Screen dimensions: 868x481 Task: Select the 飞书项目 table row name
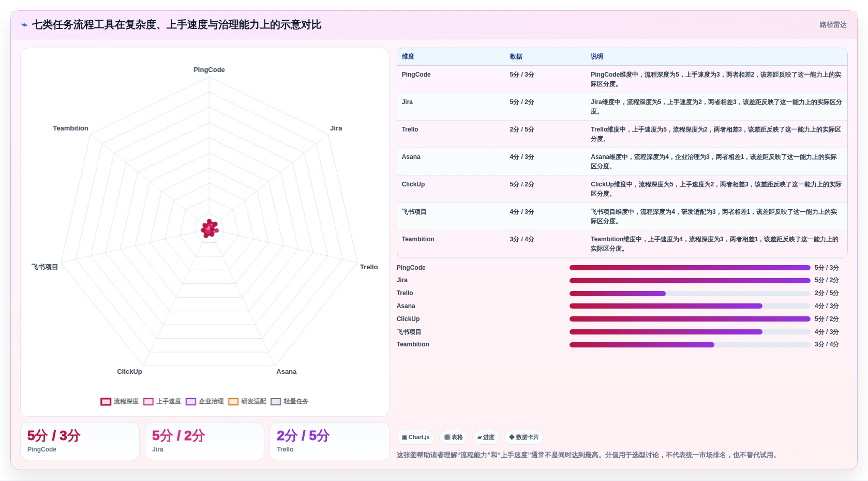pyautogui.click(x=414, y=212)
